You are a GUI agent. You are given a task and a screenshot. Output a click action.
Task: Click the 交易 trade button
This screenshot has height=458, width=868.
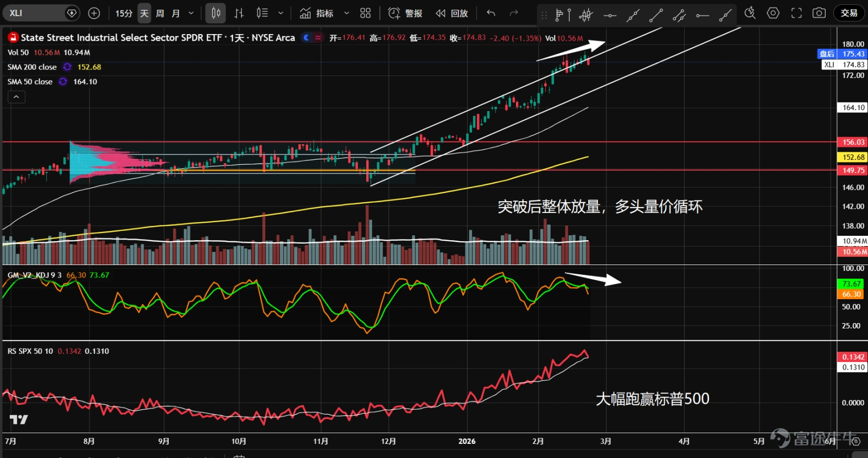click(x=849, y=13)
